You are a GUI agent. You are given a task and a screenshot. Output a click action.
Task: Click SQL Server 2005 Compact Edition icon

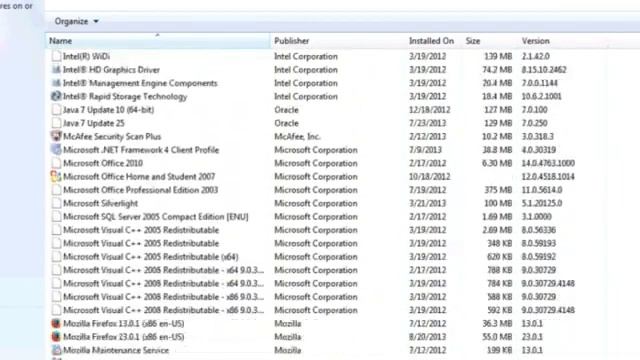pyautogui.click(x=56, y=216)
